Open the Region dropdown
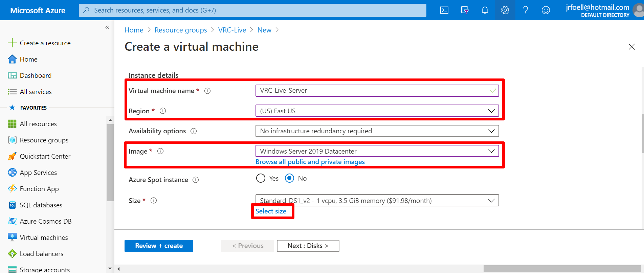 377,111
